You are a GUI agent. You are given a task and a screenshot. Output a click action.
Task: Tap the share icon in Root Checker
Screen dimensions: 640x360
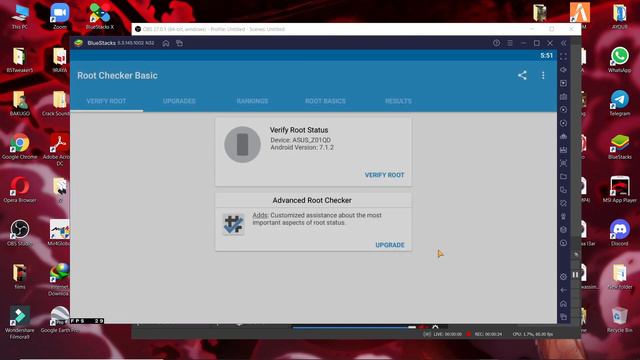coord(522,75)
